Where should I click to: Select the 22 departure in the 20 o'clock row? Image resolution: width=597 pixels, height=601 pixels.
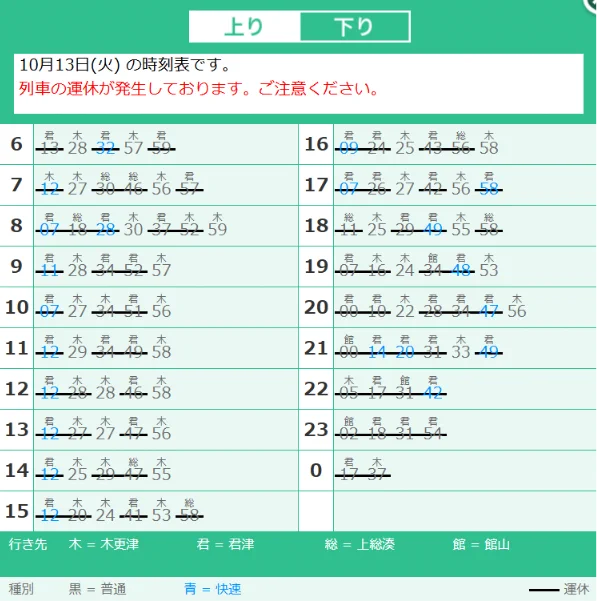pyautogui.click(x=405, y=311)
